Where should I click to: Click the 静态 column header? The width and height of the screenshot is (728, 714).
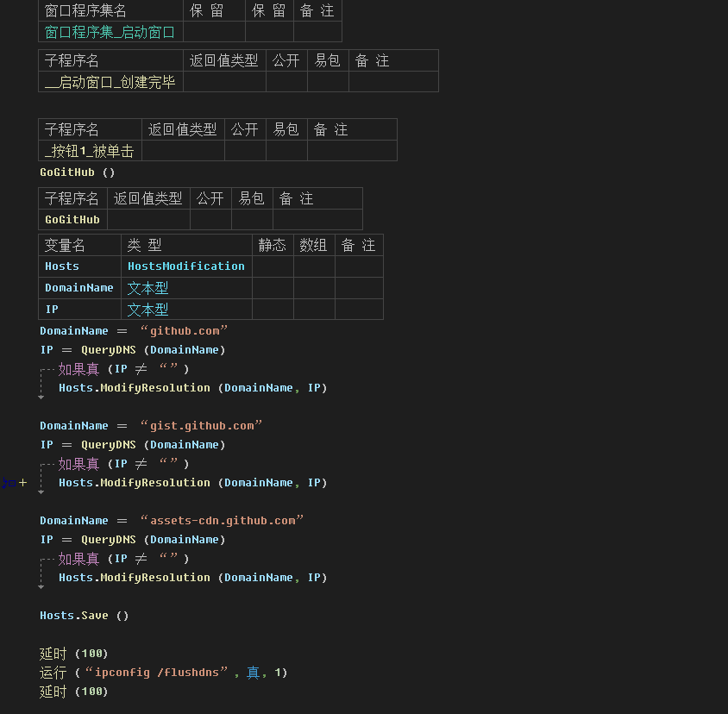click(x=273, y=245)
